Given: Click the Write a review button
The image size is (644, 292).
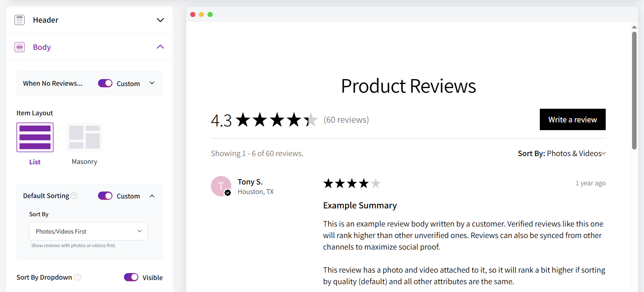Looking at the screenshot, I should coord(572,119).
